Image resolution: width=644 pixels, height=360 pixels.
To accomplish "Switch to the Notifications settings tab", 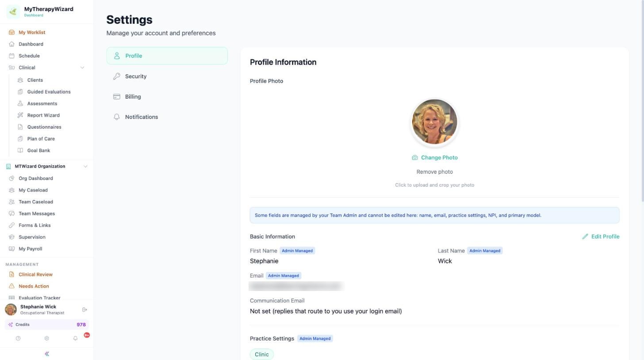I will (167, 117).
